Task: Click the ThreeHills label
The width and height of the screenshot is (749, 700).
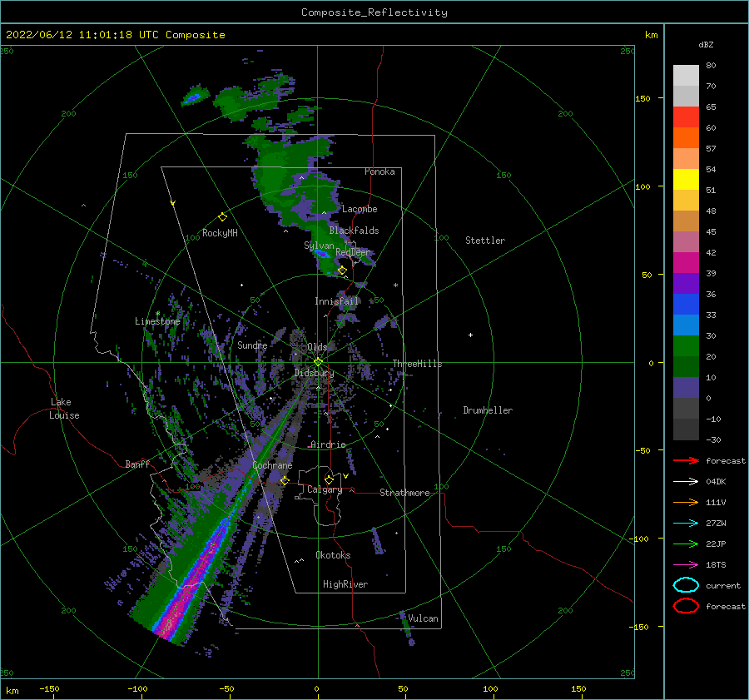Action: (x=417, y=364)
